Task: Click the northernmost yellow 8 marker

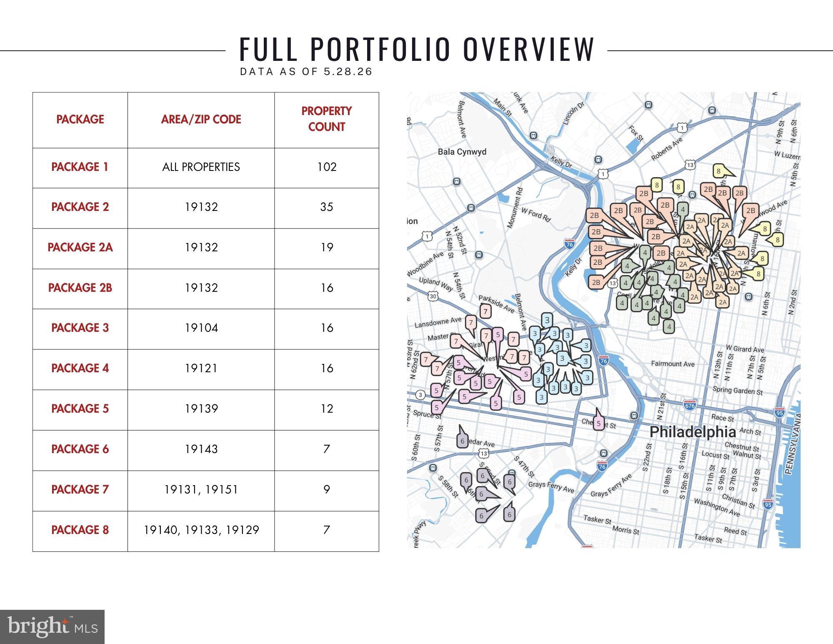Action: (718, 171)
